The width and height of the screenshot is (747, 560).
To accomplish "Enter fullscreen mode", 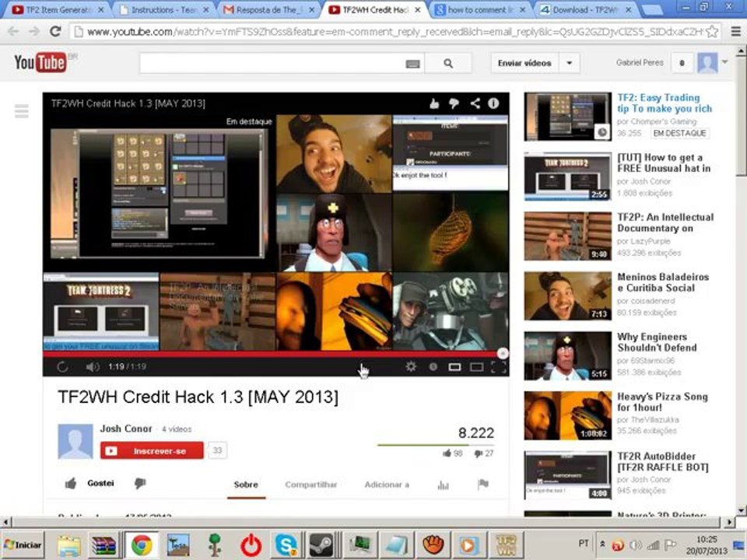I will coord(498,366).
